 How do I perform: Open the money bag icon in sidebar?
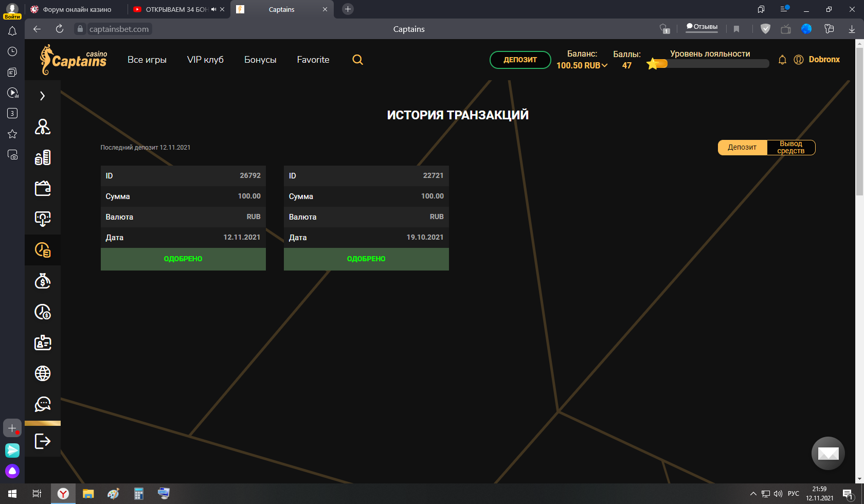tap(43, 281)
